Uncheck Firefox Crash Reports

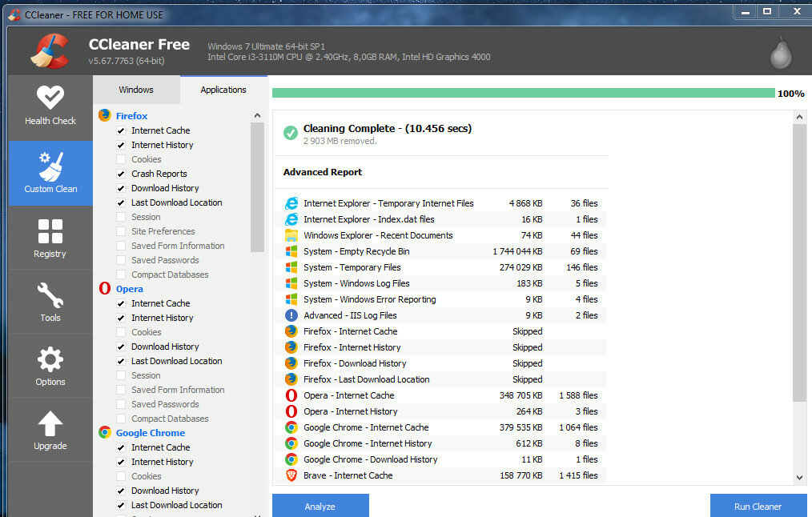tap(121, 174)
